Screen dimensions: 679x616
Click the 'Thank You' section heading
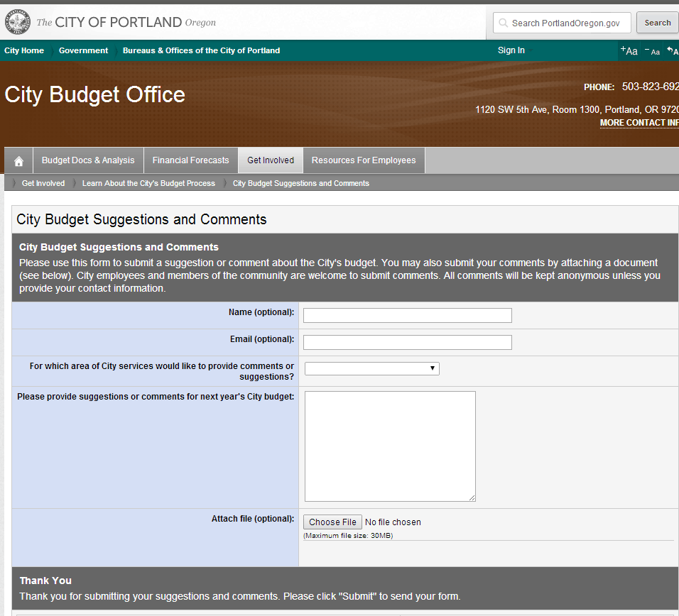click(x=45, y=581)
